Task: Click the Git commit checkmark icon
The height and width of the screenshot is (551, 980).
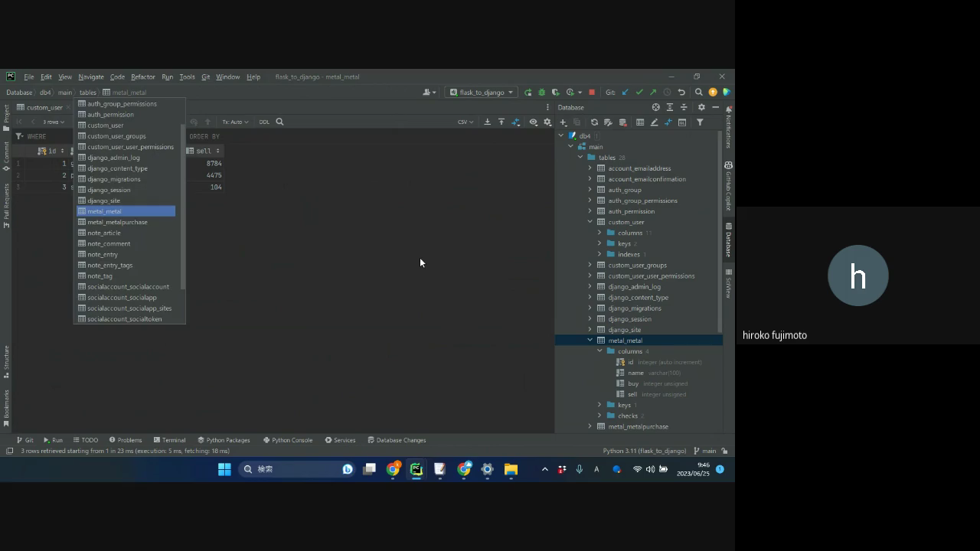Action: click(639, 93)
